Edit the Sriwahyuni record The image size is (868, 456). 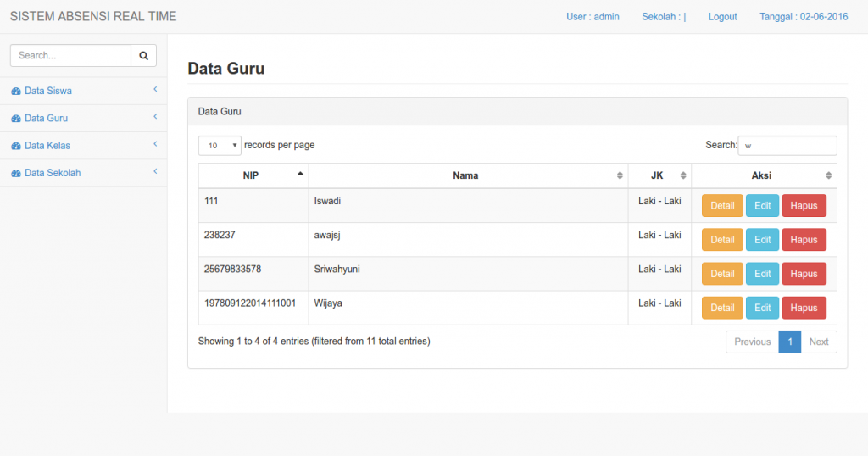coord(762,274)
